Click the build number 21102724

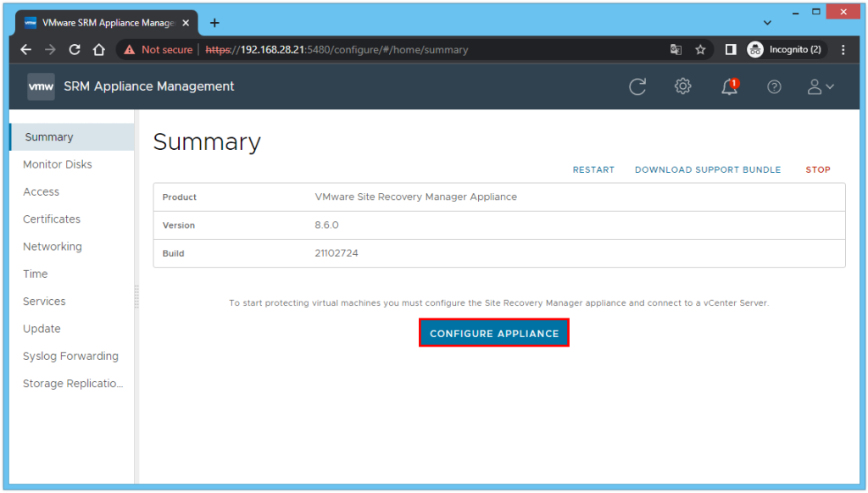click(x=336, y=253)
